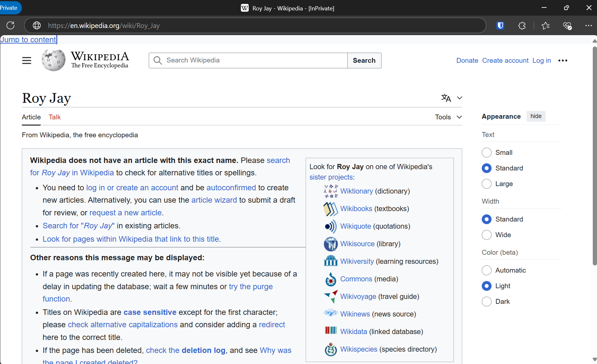The width and height of the screenshot is (597, 364).
Task: Expand the Tools dropdown menu
Action: [x=449, y=117]
